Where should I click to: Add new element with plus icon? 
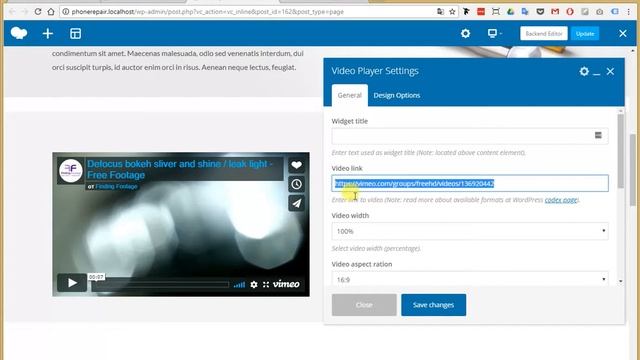coord(48,33)
